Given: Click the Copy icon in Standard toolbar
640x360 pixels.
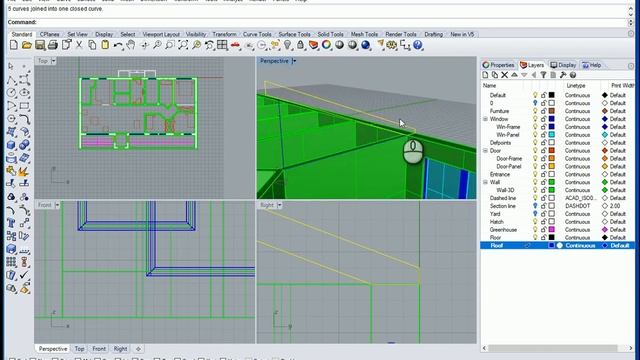Looking at the screenshot, I should (92, 45).
